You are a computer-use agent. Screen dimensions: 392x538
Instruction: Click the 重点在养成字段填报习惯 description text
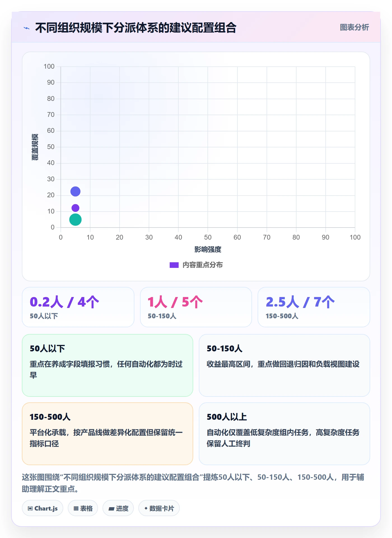(x=106, y=370)
